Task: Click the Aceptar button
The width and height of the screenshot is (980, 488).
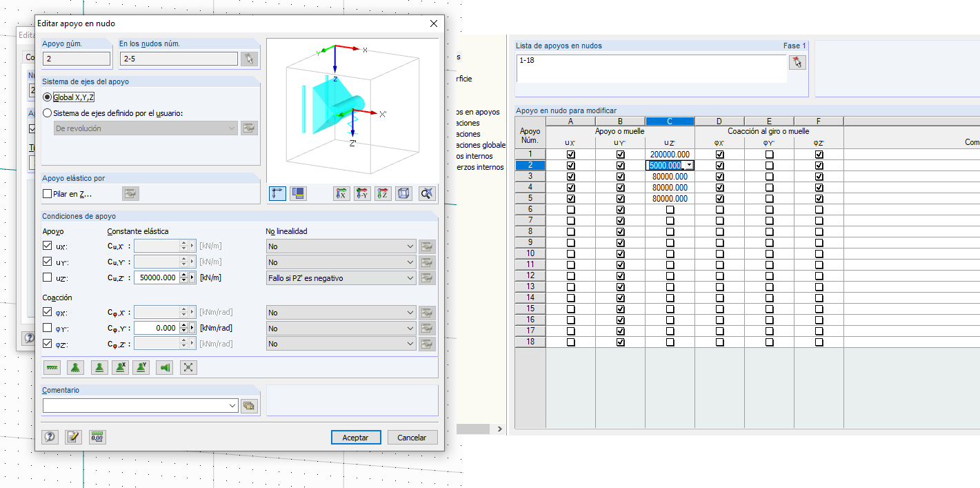Action: (x=355, y=438)
